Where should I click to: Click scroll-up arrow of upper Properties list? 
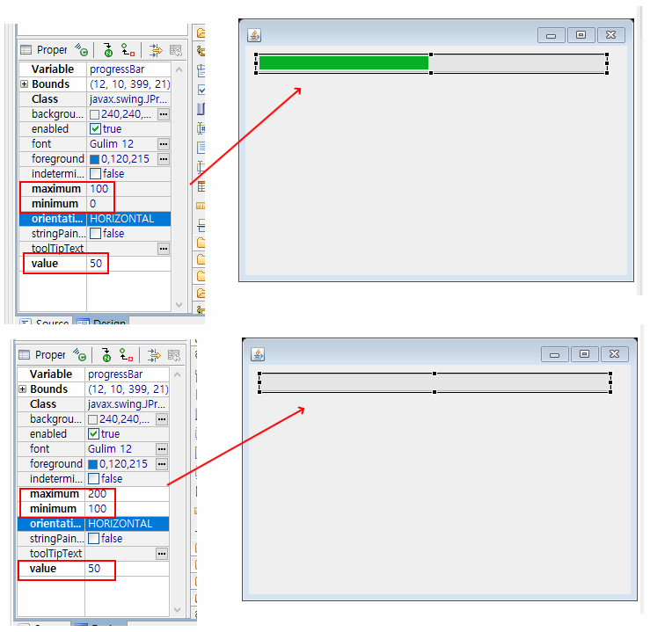pyautogui.click(x=179, y=69)
